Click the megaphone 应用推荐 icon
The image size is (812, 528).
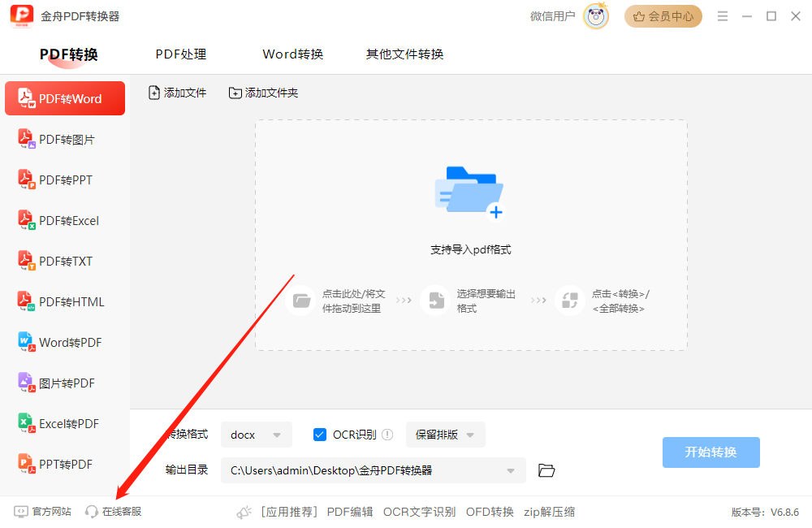(x=244, y=512)
